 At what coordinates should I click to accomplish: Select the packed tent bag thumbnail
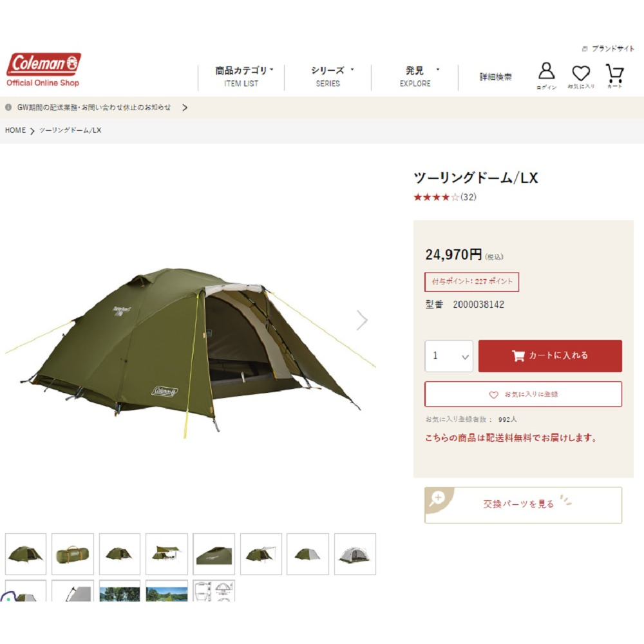click(73, 554)
